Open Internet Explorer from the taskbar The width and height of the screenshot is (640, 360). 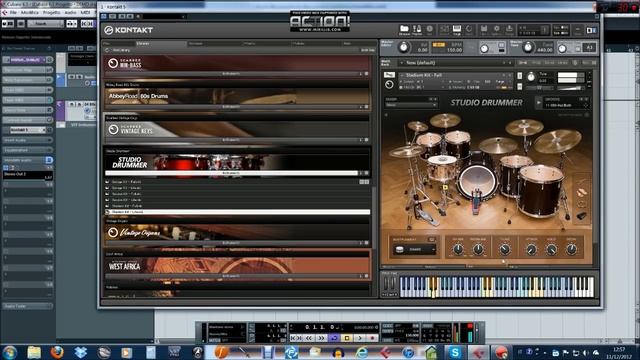point(361,352)
